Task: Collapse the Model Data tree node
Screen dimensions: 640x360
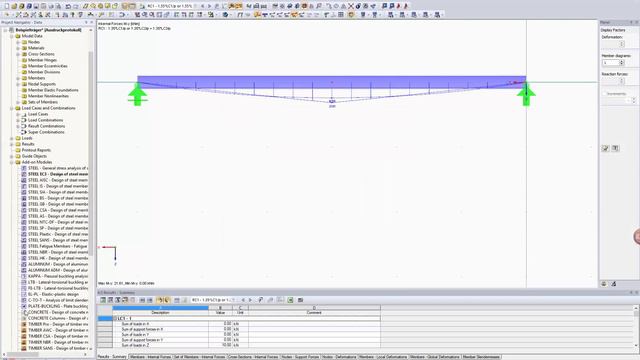Action: point(11,36)
